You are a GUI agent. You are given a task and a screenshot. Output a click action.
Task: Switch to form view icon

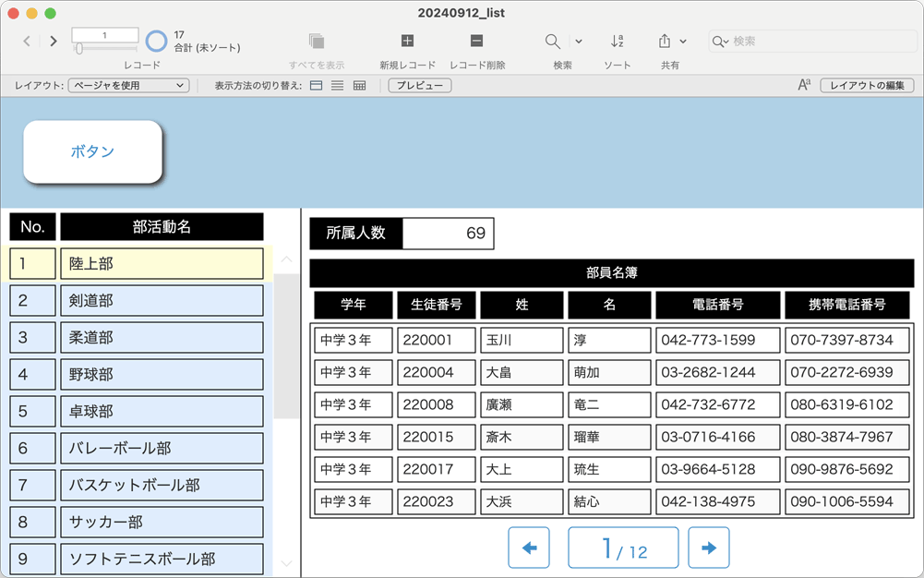(317, 86)
